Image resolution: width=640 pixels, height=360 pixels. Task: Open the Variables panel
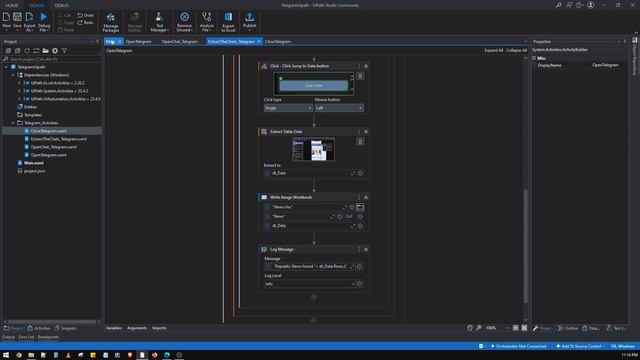[x=114, y=328]
